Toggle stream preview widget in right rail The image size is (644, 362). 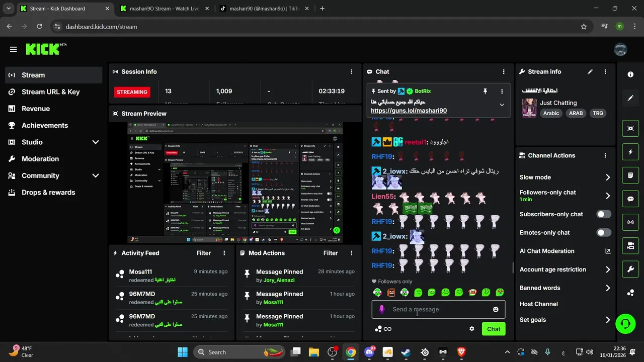click(630, 128)
